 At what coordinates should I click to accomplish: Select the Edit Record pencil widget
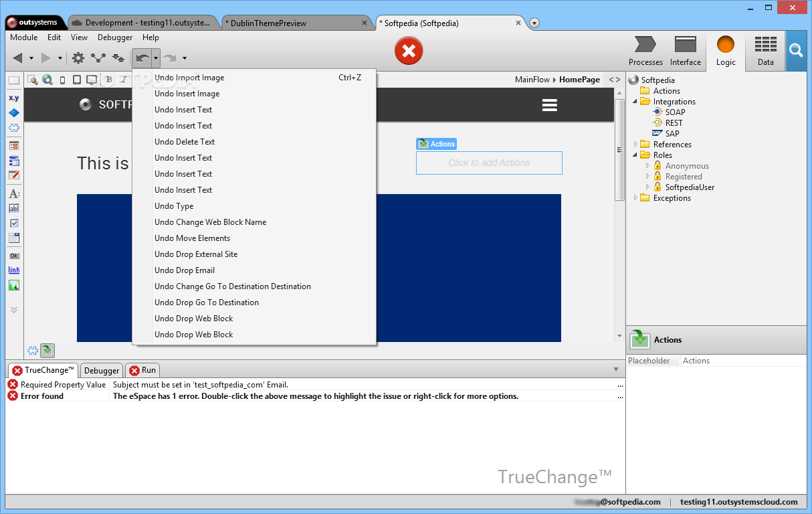[14, 175]
